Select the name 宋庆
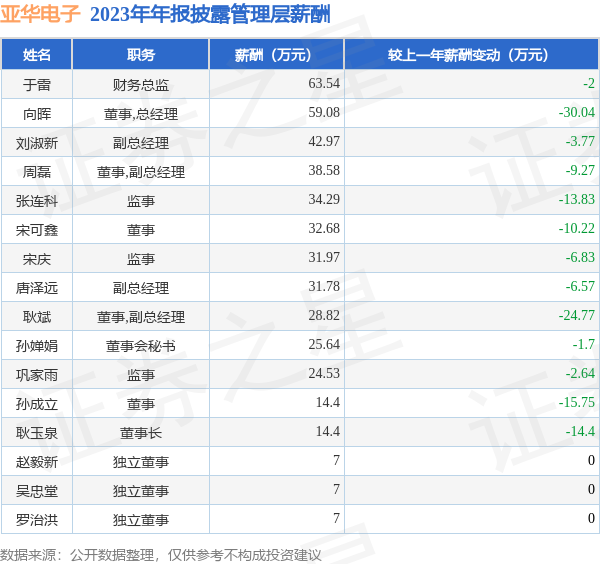 coord(37,259)
